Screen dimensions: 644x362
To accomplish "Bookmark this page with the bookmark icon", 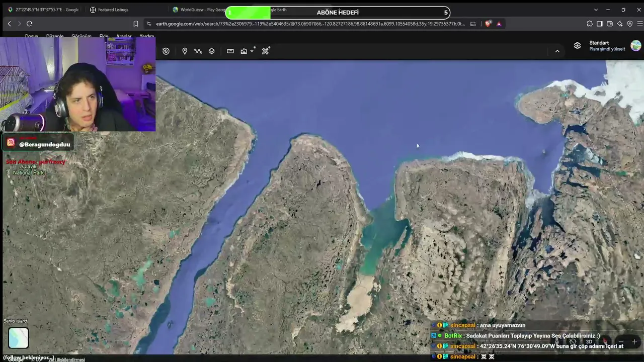I will (x=136, y=24).
